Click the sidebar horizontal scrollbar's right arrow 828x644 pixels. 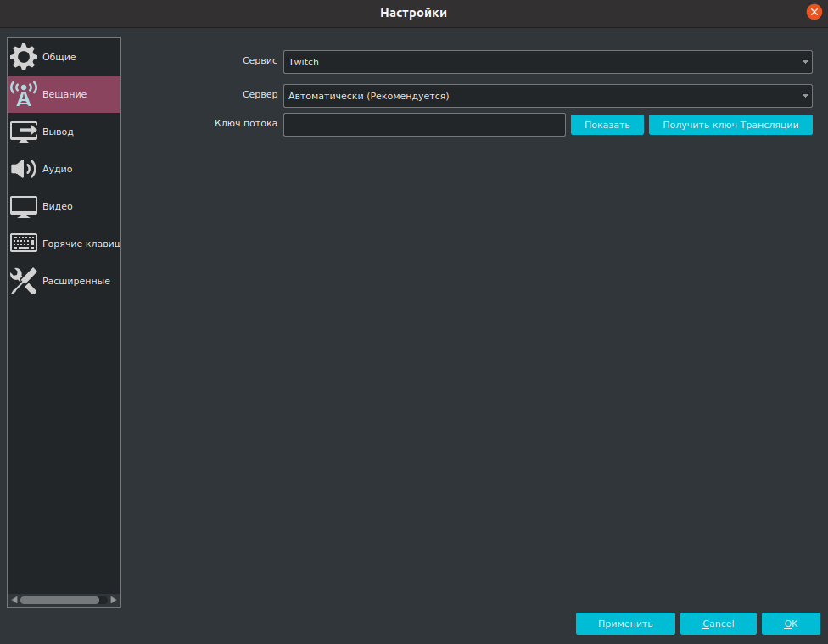(114, 600)
